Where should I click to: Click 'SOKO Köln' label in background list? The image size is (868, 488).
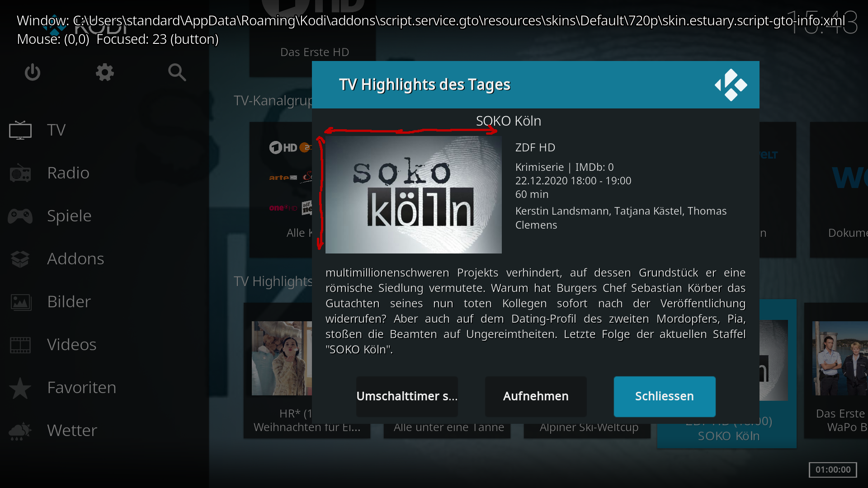point(729,436)
